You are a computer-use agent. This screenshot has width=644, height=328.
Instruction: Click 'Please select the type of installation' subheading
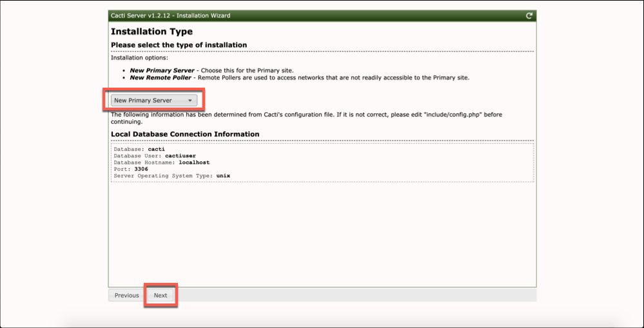tap(179, 44)
